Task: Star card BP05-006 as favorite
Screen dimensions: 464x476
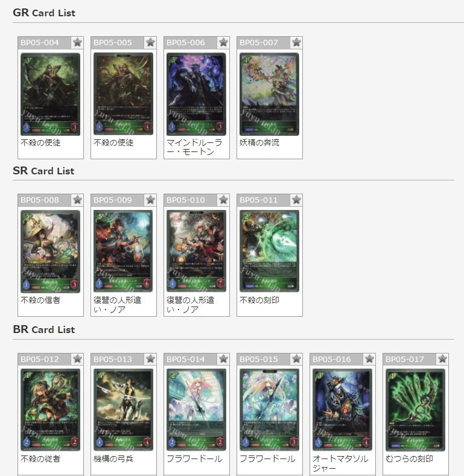Action: (x=223, y=42)
